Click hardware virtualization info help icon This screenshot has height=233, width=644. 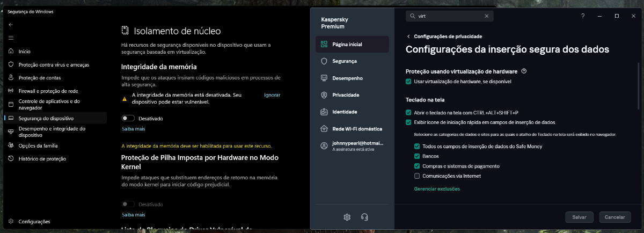pyautogui.click(x=524, y=71)
